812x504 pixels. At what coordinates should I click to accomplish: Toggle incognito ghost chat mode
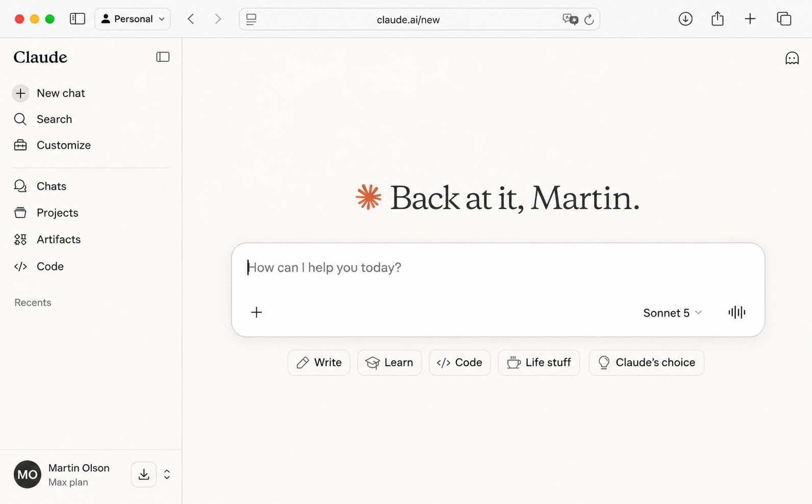792,58
